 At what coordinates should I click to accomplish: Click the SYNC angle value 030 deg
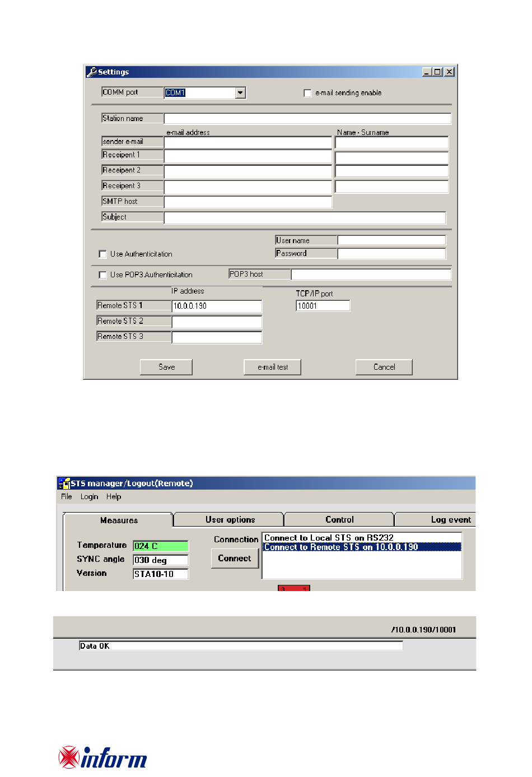pyautogui.click(x=161, y=560)
